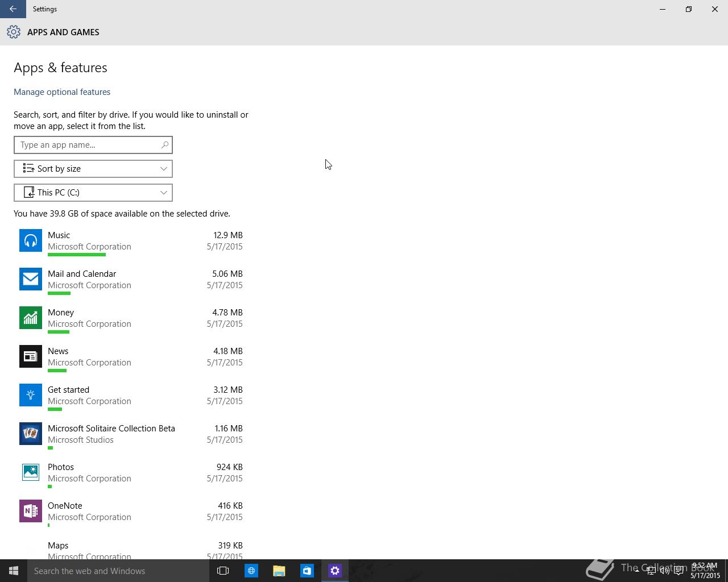Click the Settings gear icon beside APPS AND GAMES
728x582 pixels.
pos(14,32)
